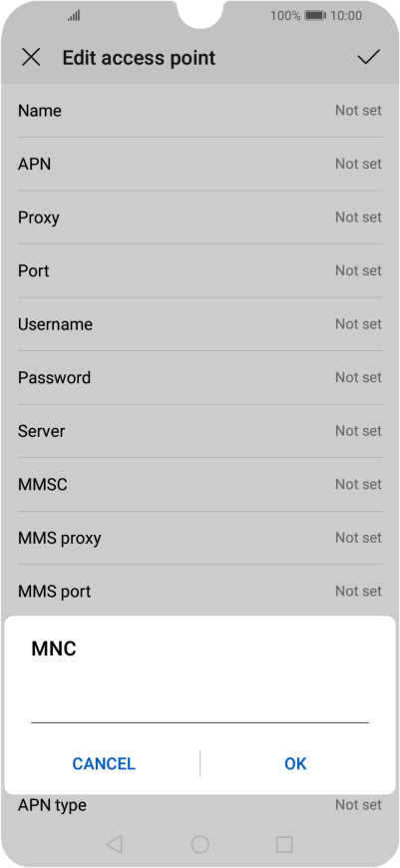Open the Name setting row
Viewport: 400px width, 868px height.
tap(200, 111)
